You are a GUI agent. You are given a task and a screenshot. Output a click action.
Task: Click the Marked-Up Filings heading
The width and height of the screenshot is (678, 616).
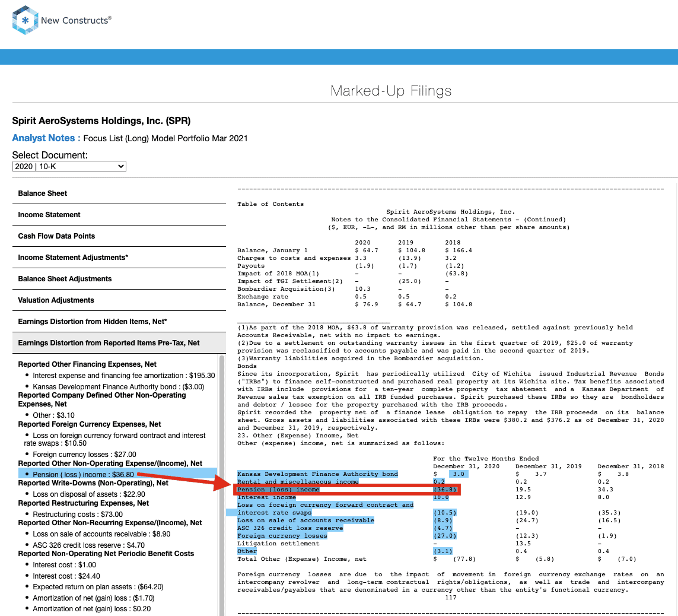391,91
